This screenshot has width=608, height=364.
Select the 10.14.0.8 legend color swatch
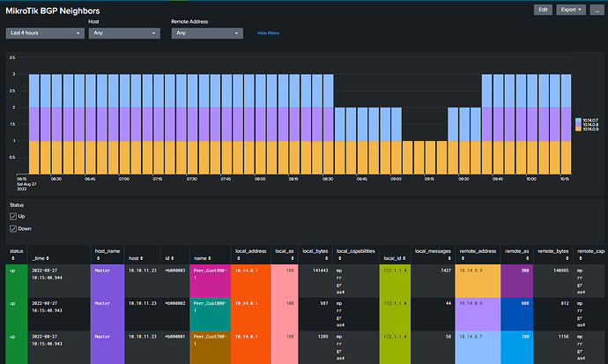(578, 125)
